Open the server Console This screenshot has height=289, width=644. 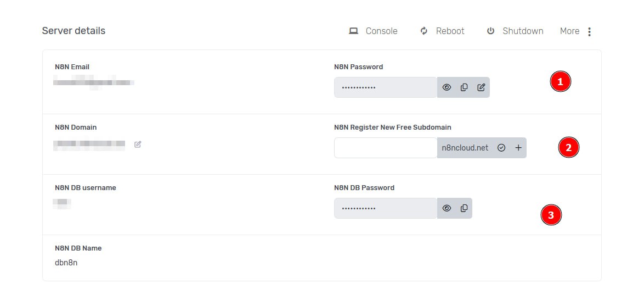[374, 31]
